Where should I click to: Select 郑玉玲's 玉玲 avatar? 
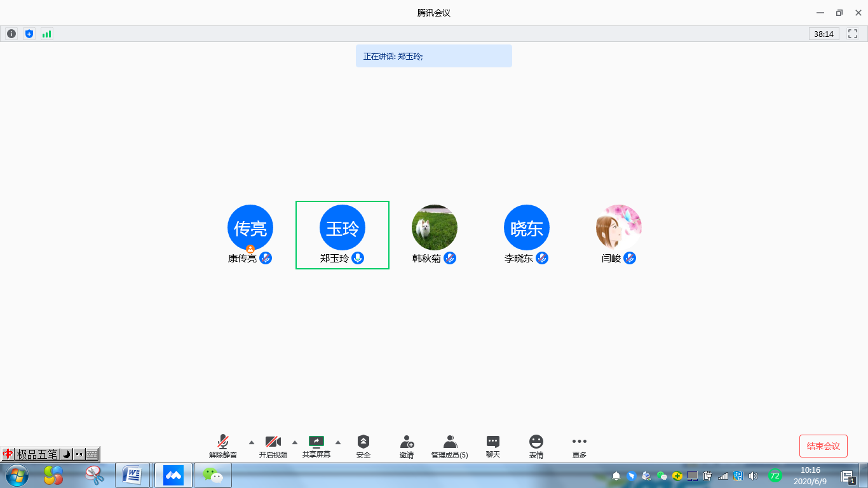point(342,227)
